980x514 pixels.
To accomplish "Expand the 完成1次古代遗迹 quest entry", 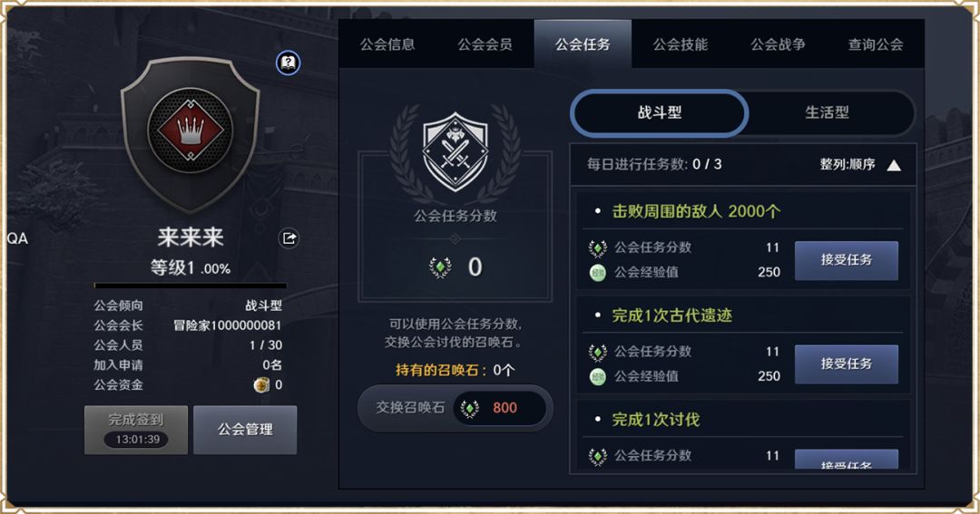I will click(671, 315).
